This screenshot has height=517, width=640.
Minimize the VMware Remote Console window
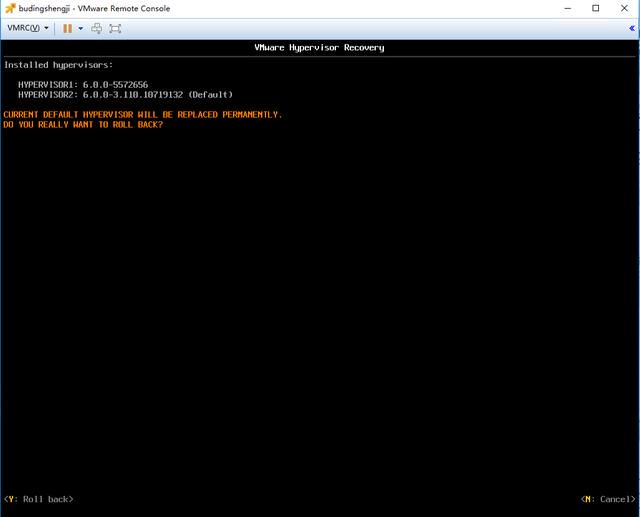pyautogui.click(x=567, y=8)
